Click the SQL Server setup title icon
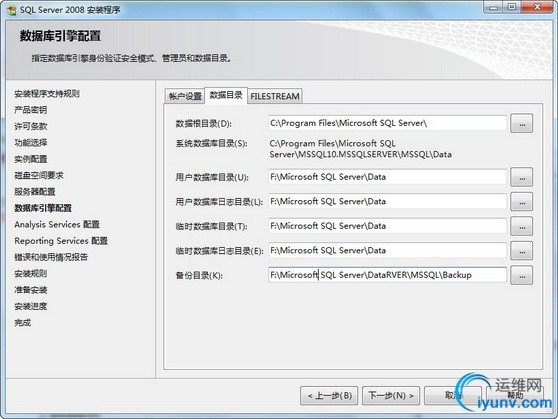 (11, 10)
